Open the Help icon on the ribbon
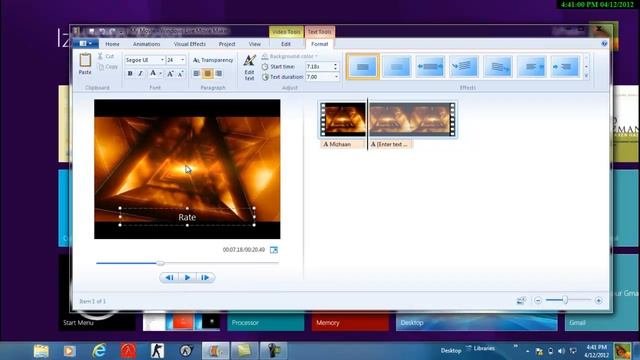 pos(604,43)
